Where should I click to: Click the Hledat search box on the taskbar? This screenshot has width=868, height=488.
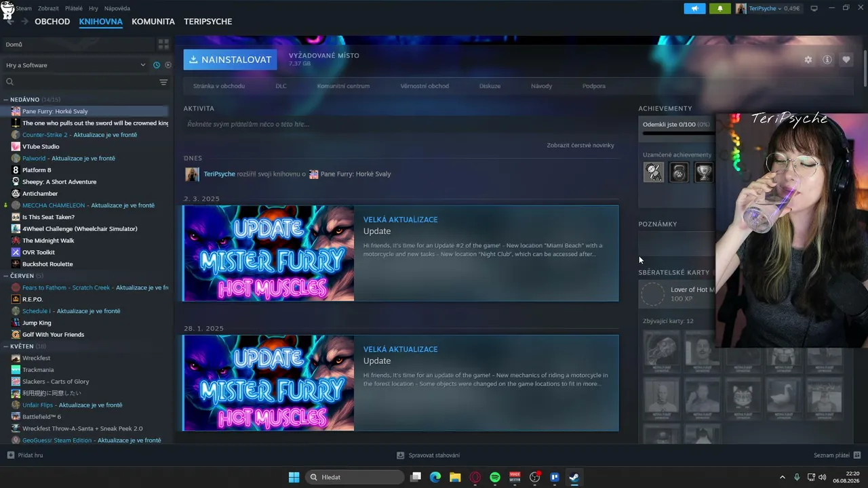(x=355, y=477)
